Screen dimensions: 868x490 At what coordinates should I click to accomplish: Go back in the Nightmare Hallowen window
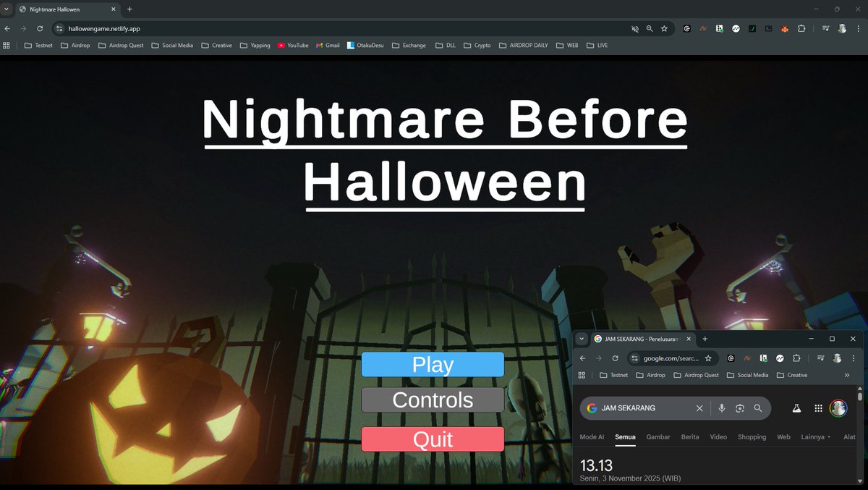tap(7, 28)
